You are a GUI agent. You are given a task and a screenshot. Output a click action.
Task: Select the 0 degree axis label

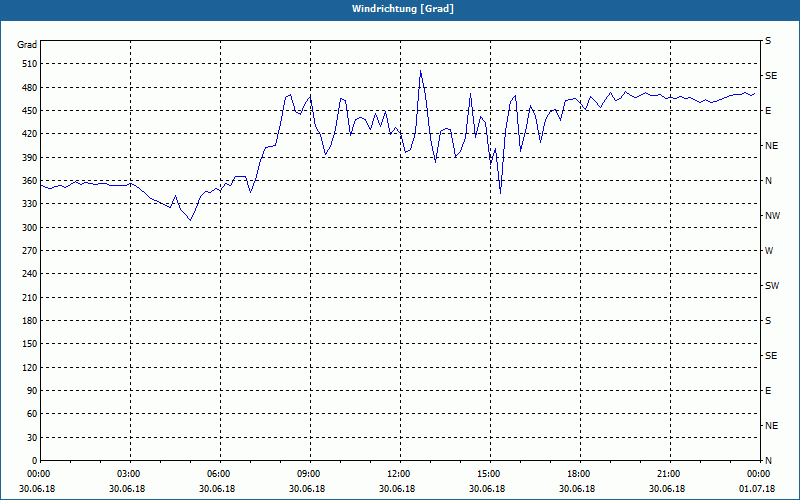coord(34,461)
